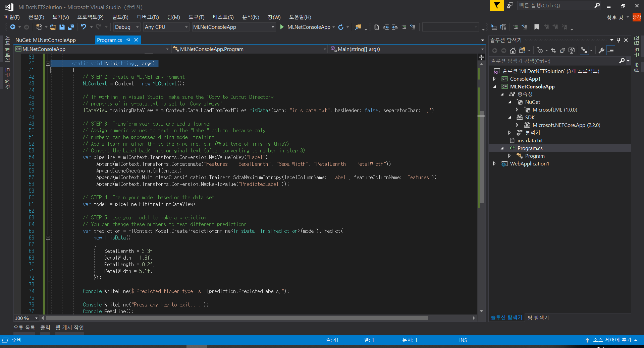644x348 pixels.
Task: Open the 파일(F) menu
Action: [x=12, y=17]
